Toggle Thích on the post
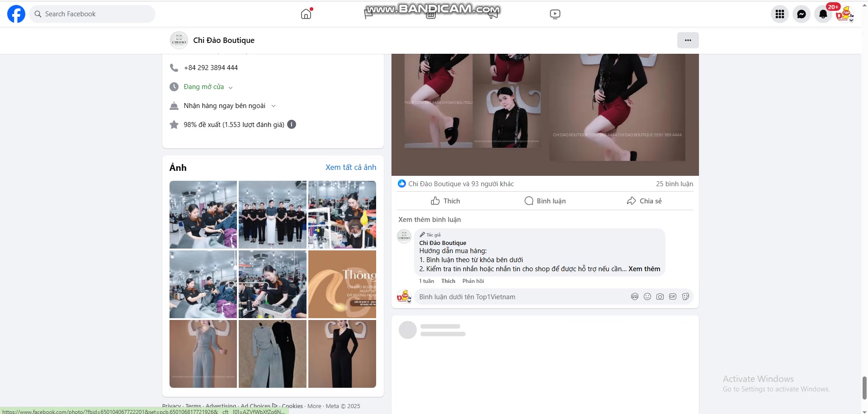Viewport: 868px width, 414px height. pyautogui.click(x=445, y=201)
